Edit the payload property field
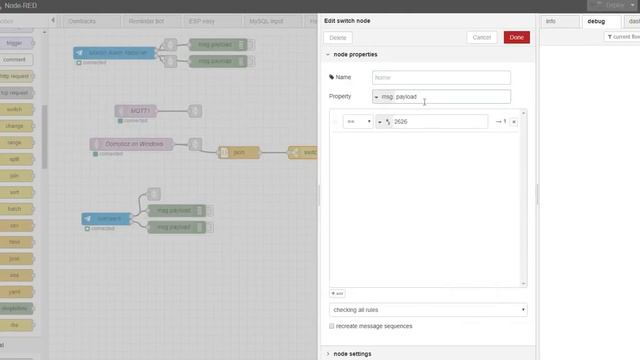Viewport: 640px width, 360px height. tap(452, 97)
